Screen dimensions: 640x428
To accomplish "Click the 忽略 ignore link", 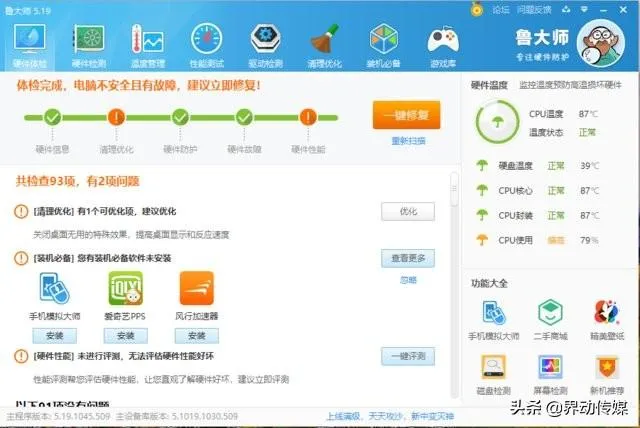I will [x=408, y=280].
